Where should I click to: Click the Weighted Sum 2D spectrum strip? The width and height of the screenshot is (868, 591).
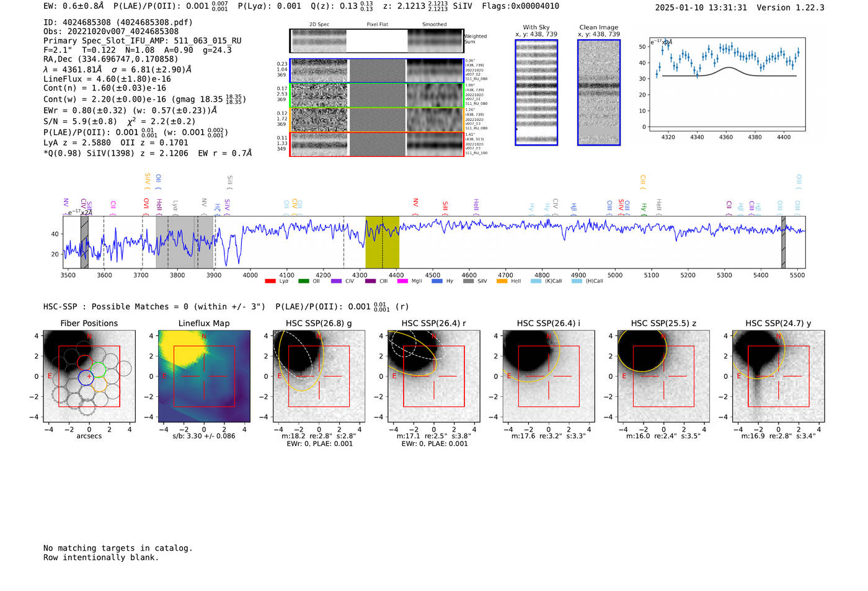(376, 41)
